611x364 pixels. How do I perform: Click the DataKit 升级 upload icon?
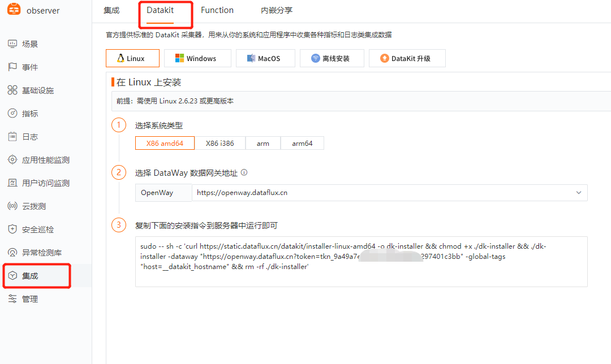click(x=385, y=58)
